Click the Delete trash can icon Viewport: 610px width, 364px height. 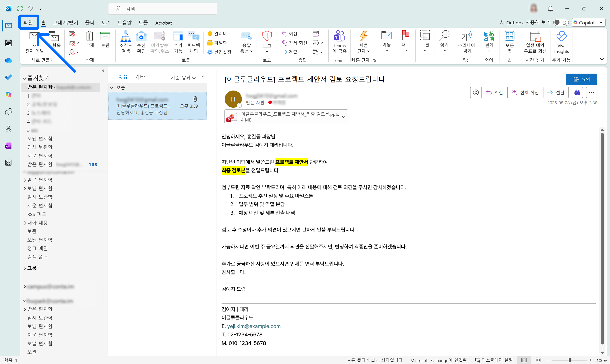90,39
